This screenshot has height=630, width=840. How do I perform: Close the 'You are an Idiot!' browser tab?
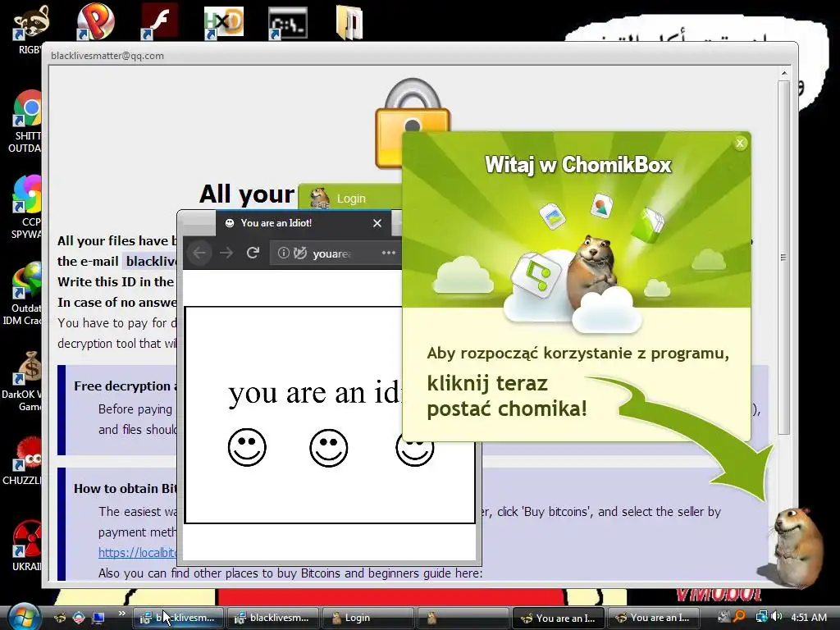pyautogui.click(x=377, y=223)
